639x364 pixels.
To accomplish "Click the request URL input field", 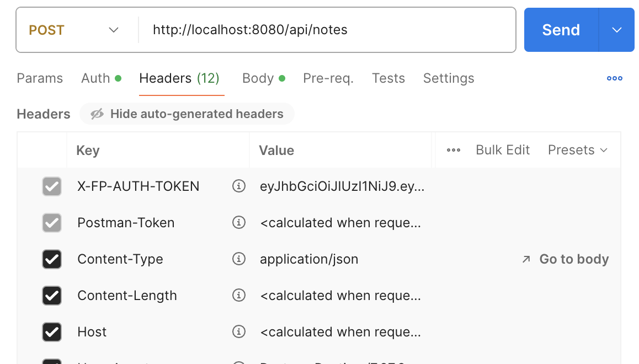I will pos(326,30).
